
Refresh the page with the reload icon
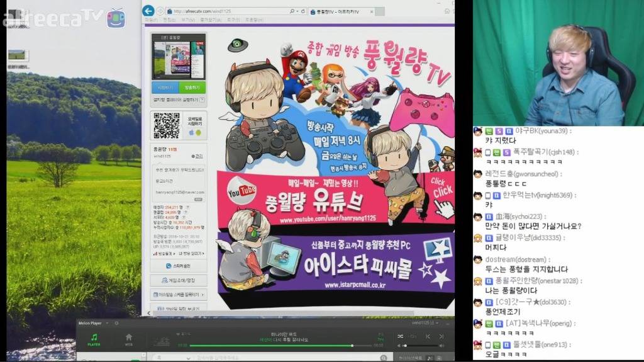tap(303, 11)
